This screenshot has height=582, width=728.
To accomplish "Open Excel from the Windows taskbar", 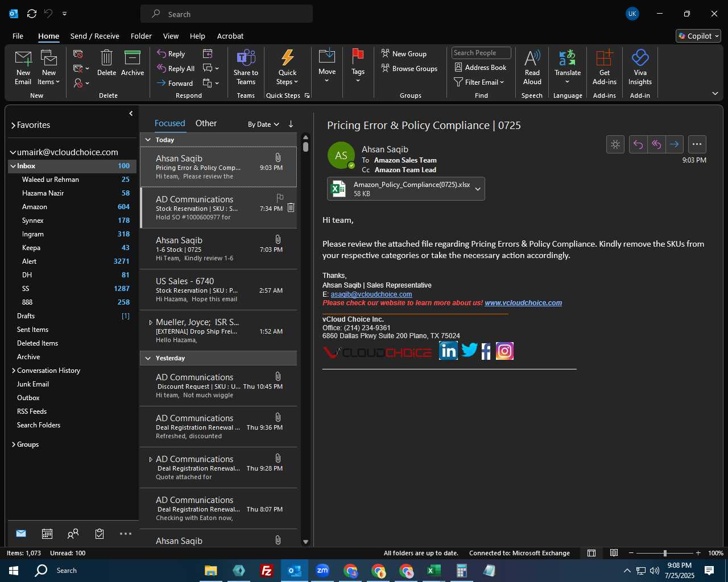I will pyautogui.click(x=434, y=571).
